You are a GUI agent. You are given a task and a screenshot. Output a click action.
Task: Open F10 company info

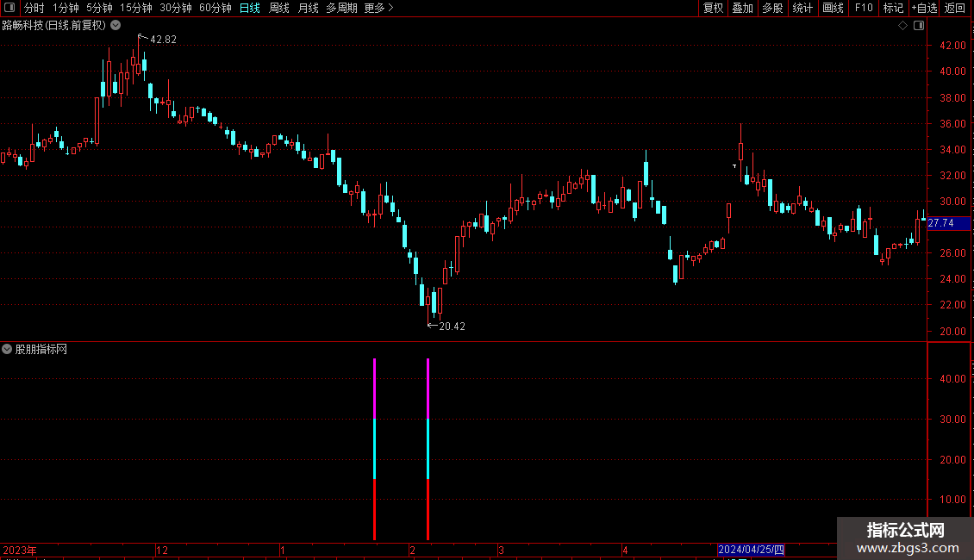(864, 8)
